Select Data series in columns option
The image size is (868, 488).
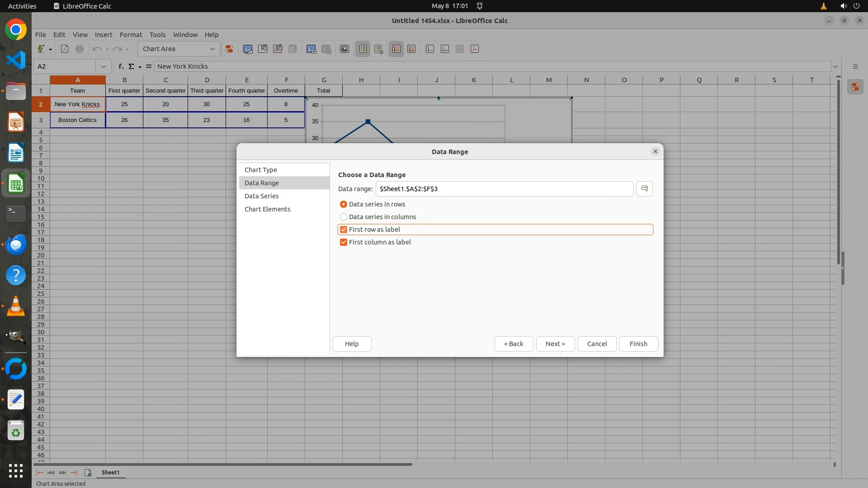pos(344,217)
